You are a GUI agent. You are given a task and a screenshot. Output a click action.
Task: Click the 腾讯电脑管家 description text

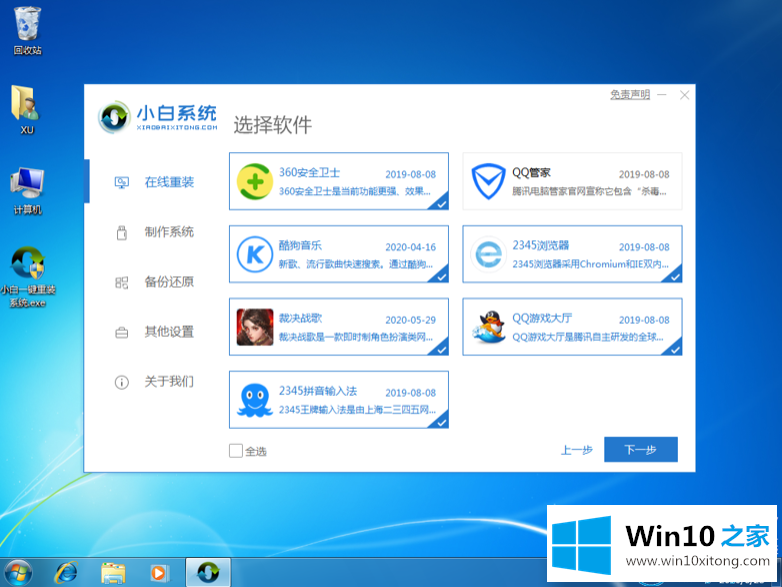[589, 192]
